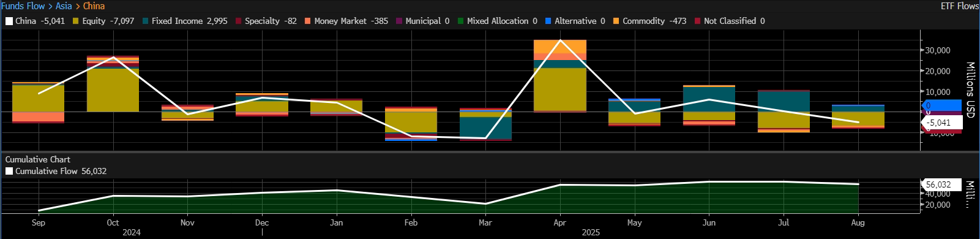
Task: Click the April stacked flow bar
Action: [560, 76]
